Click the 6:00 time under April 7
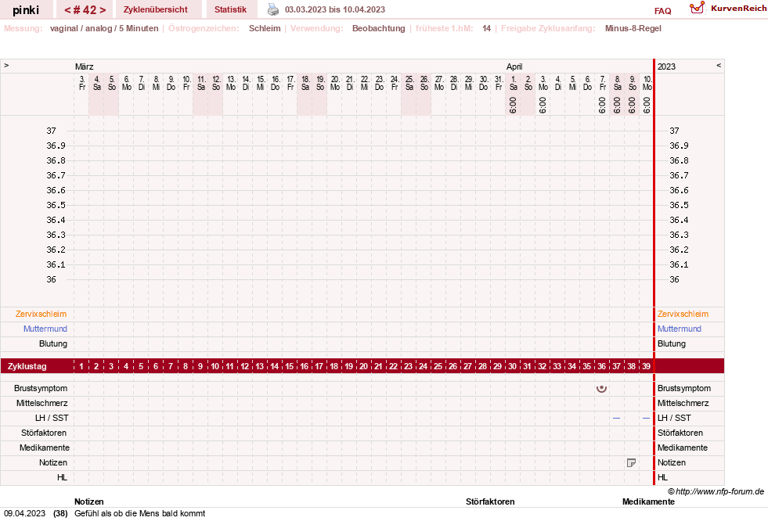 [x=602, y=105]
